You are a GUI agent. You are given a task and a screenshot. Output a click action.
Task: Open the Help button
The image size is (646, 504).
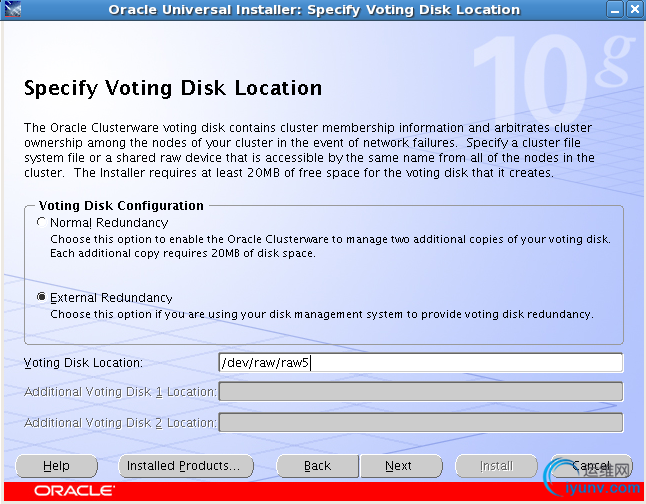(x=57, y=466)
